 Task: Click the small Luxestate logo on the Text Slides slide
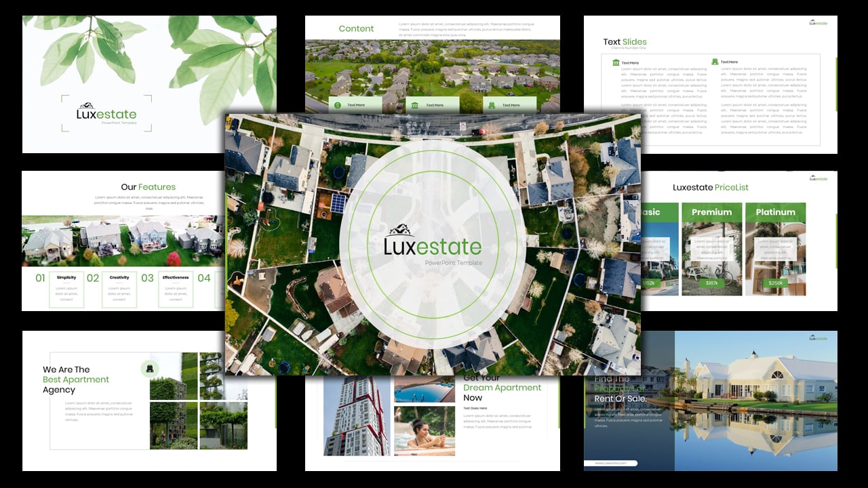[818, 22]
